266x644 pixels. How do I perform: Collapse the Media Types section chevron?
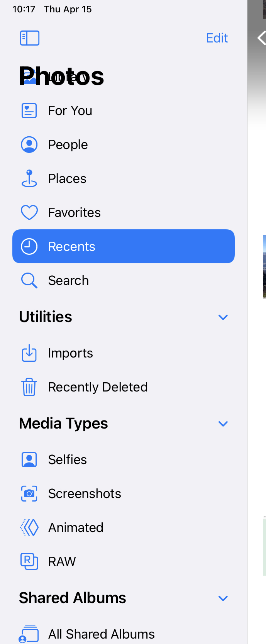tap(223, 424)
